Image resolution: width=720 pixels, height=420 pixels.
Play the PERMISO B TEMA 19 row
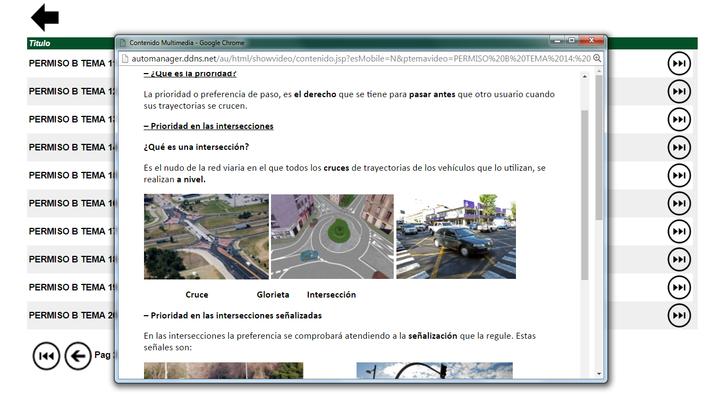coord(679,287)
